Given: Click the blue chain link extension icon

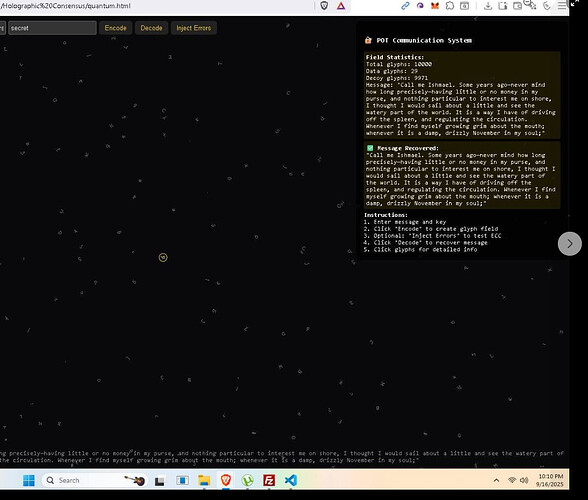Looking at the screenshot, I should click(405, 6).
